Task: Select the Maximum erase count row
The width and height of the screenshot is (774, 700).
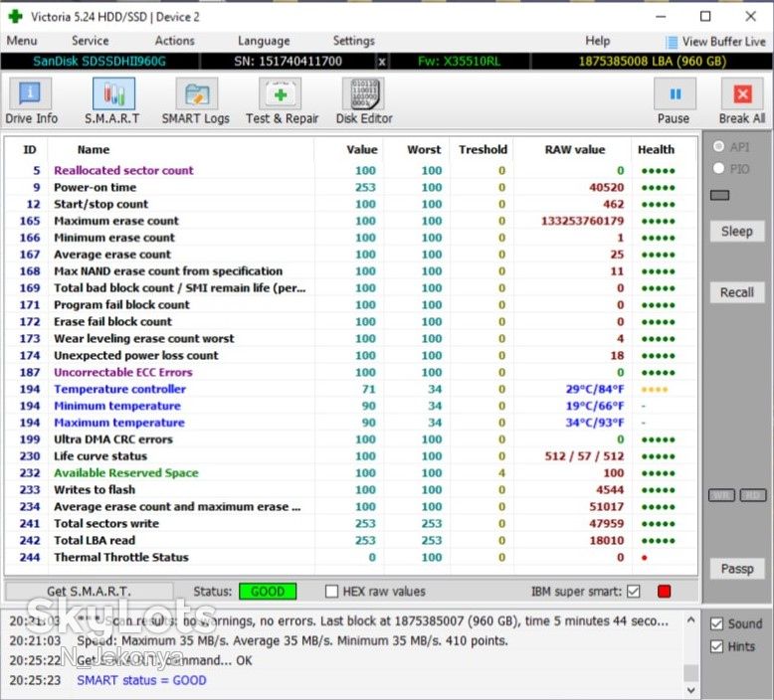Action: coord(350,221)
